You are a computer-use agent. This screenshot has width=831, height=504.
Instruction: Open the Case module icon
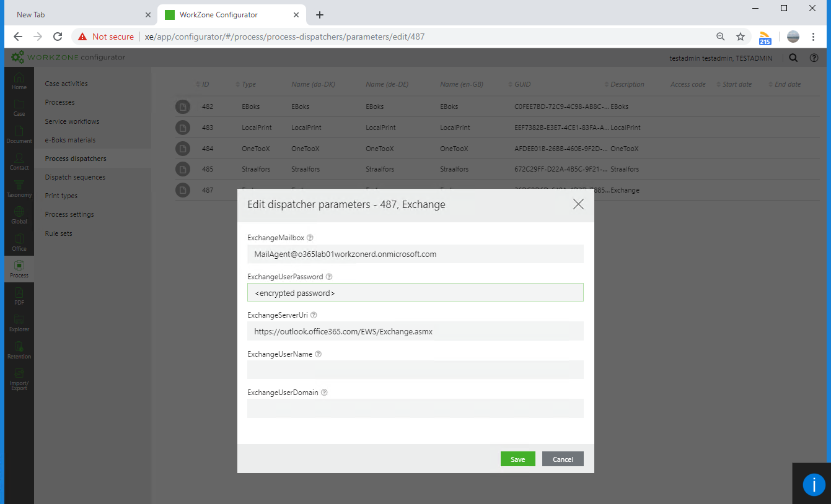click(19, 108)
